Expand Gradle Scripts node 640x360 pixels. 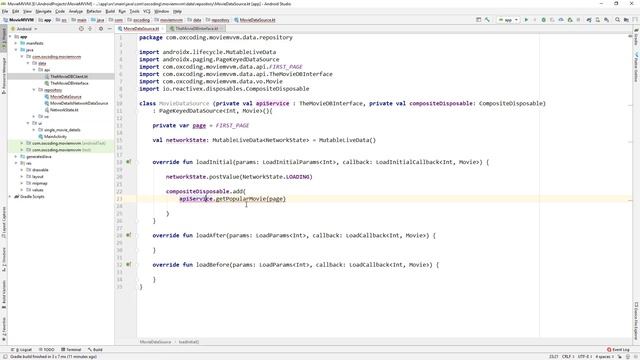coord(10,196)
